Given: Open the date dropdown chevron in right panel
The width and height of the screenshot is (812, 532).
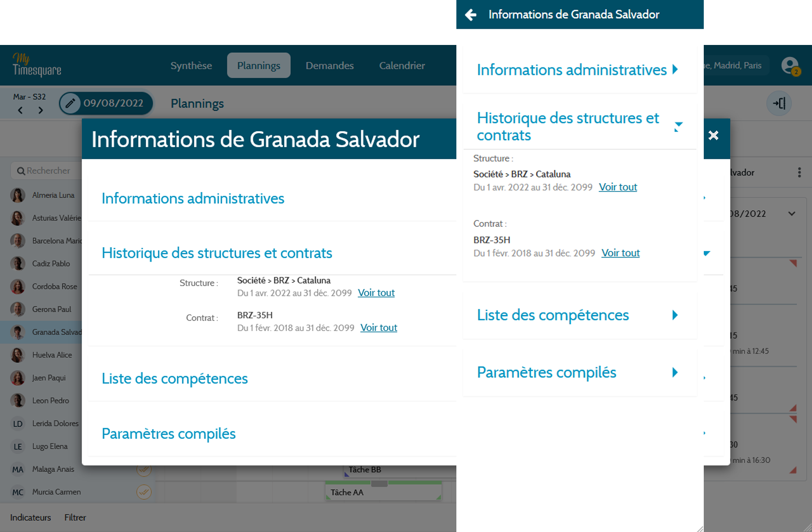Looking at the screenshot, I should [792, 214].
